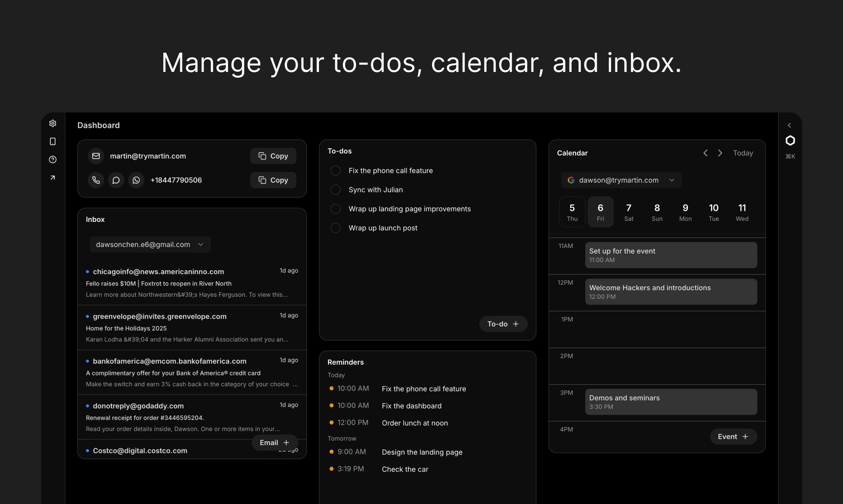The width and height of the screenshot is (843, 504).
Task: Open the dawson@trymartin.com calendar account dropdown
Action: point(621,180)
